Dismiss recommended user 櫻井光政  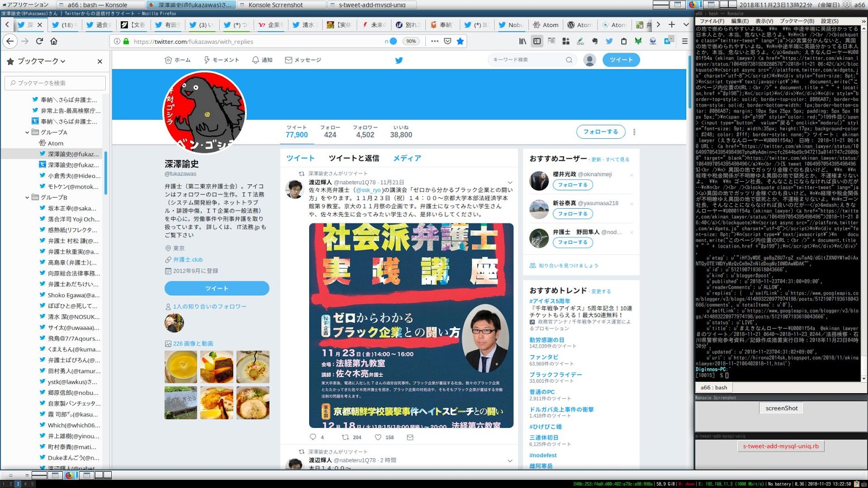tap(631, 175)
